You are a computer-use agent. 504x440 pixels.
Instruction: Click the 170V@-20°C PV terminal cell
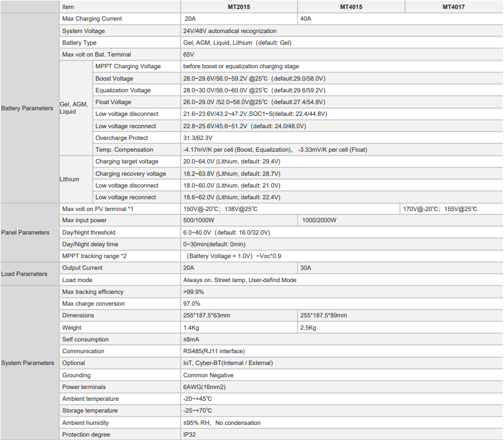tap(451, 209)
